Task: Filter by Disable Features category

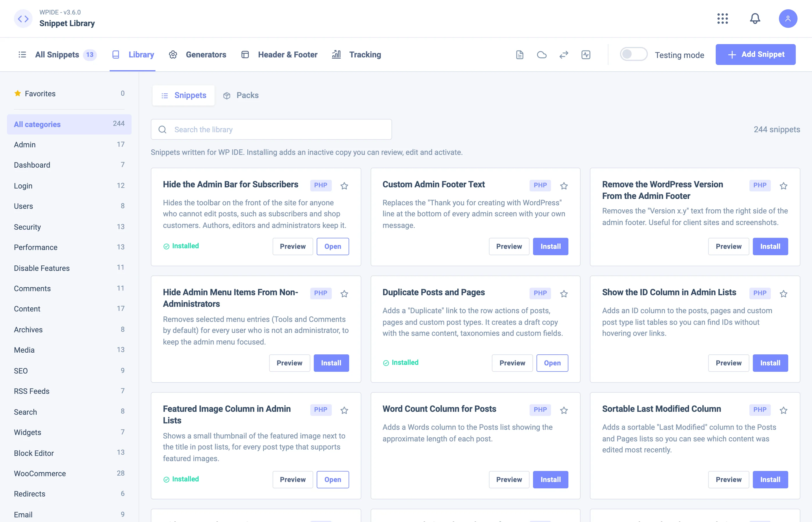Action: pos(69,268)
